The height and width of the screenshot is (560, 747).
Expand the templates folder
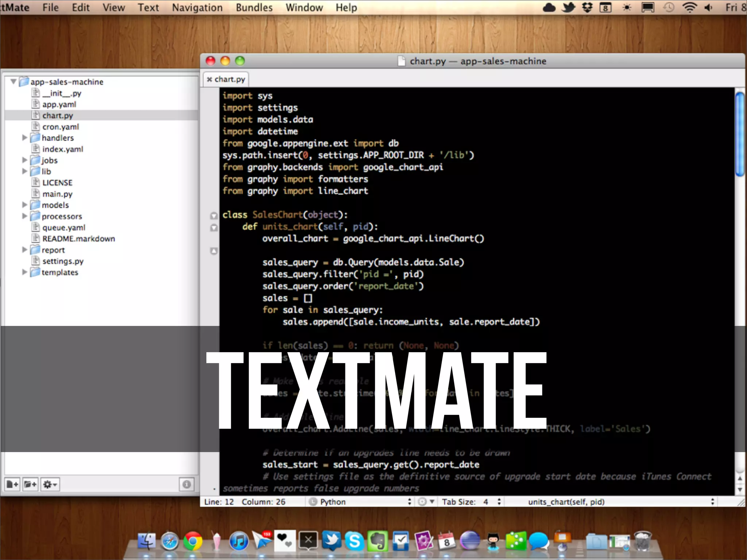(24, 272)
